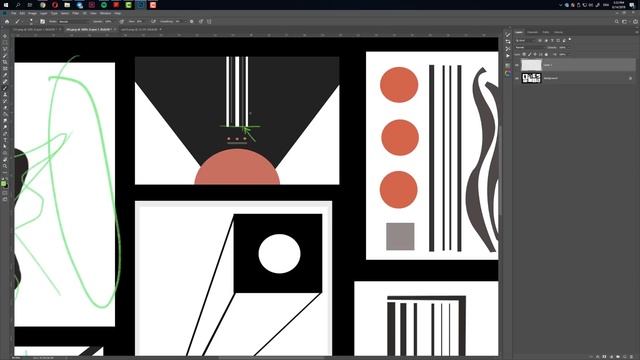640x360 pixels.
Task: Switch to the Paths tab
Action: [546, 32]
